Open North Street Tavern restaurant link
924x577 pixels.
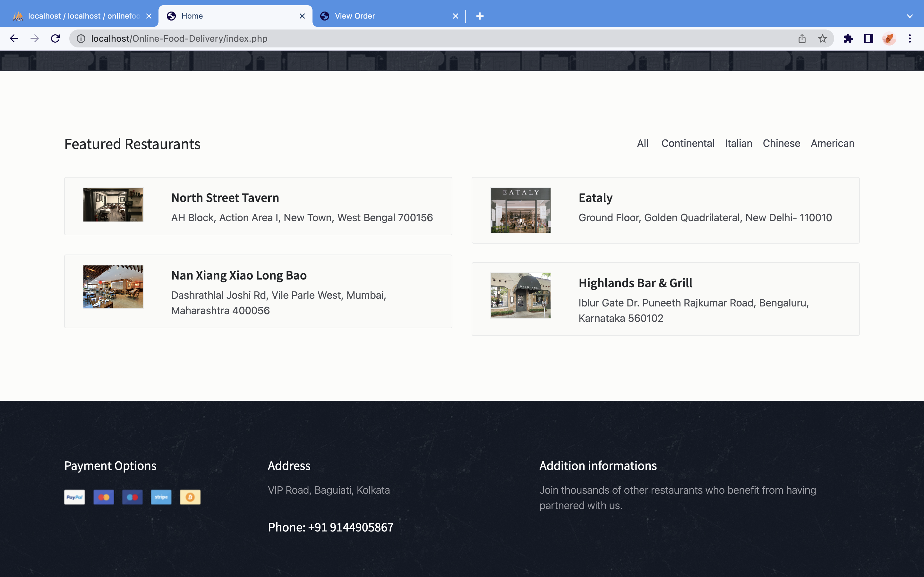tap(225, 198)
